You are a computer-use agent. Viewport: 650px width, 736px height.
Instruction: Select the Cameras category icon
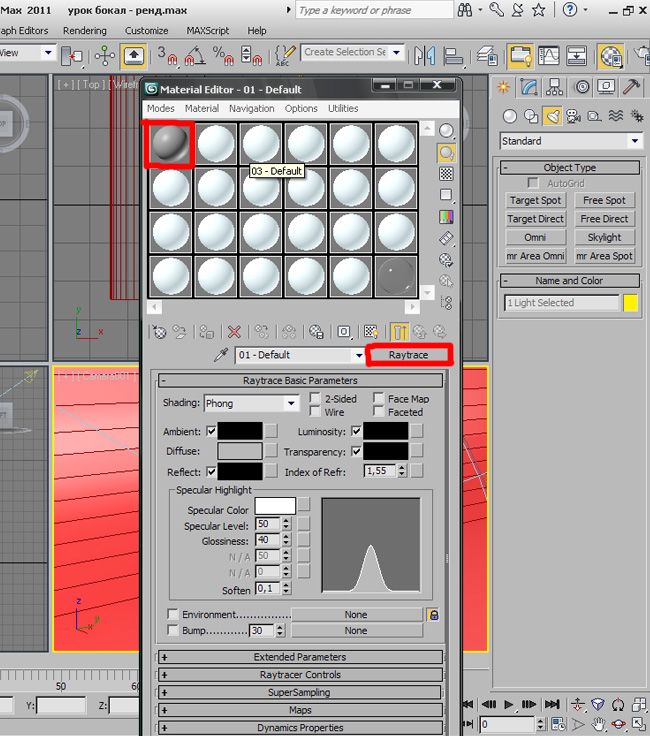click(573, 116)
